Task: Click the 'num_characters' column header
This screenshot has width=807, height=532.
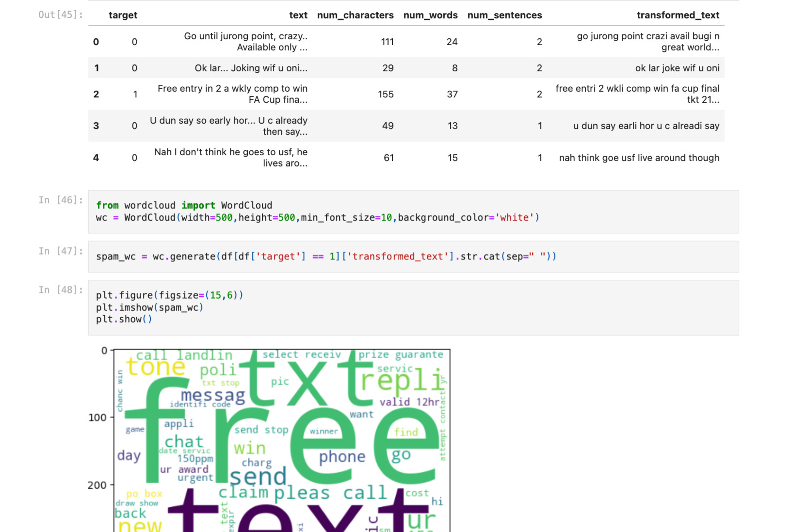Action: point(355,15)
